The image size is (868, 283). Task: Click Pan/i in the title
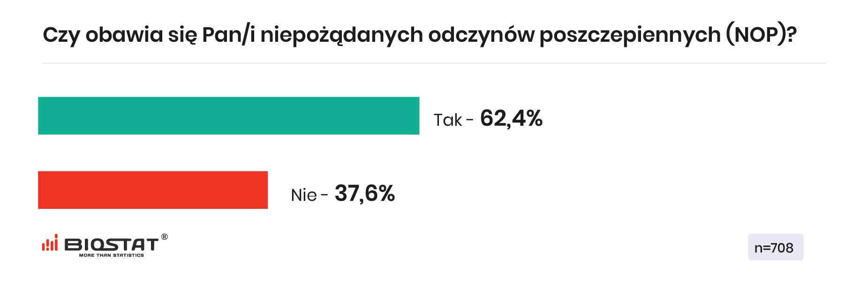[228, 35]
